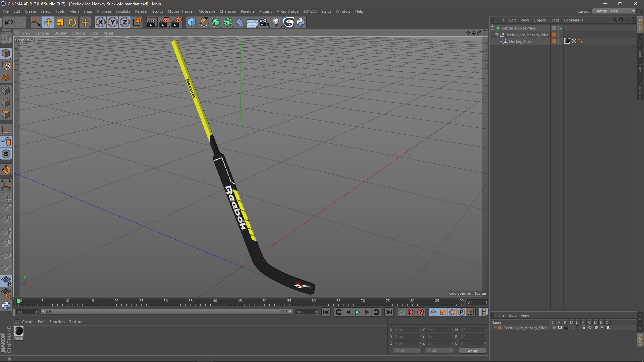Select the Rotate tool

[x=72, y=22]
